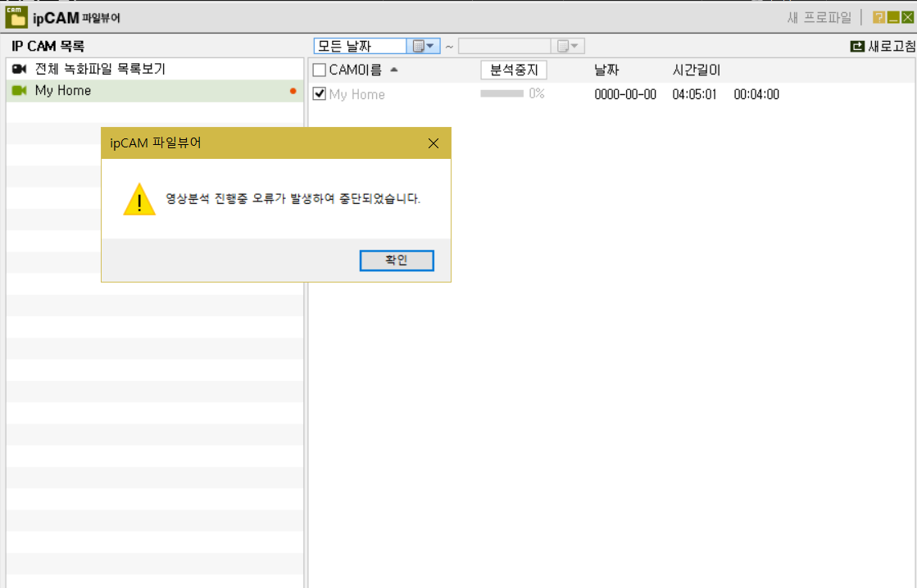The width and height of the screenshot is (917, 588).
Task: Click the yellow warning icon in the dialog
Action: coord(139,199)
